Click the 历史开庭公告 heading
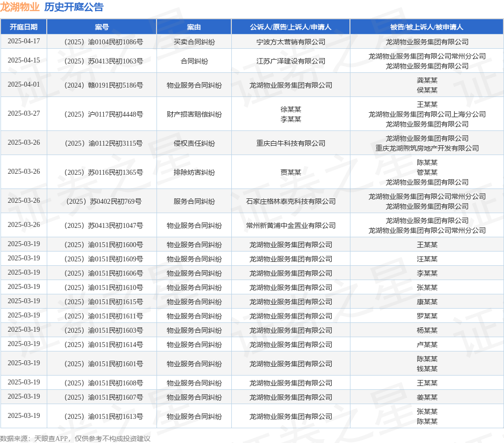The image size is (504, 443). pyautogui.click(x=74, y=7)
